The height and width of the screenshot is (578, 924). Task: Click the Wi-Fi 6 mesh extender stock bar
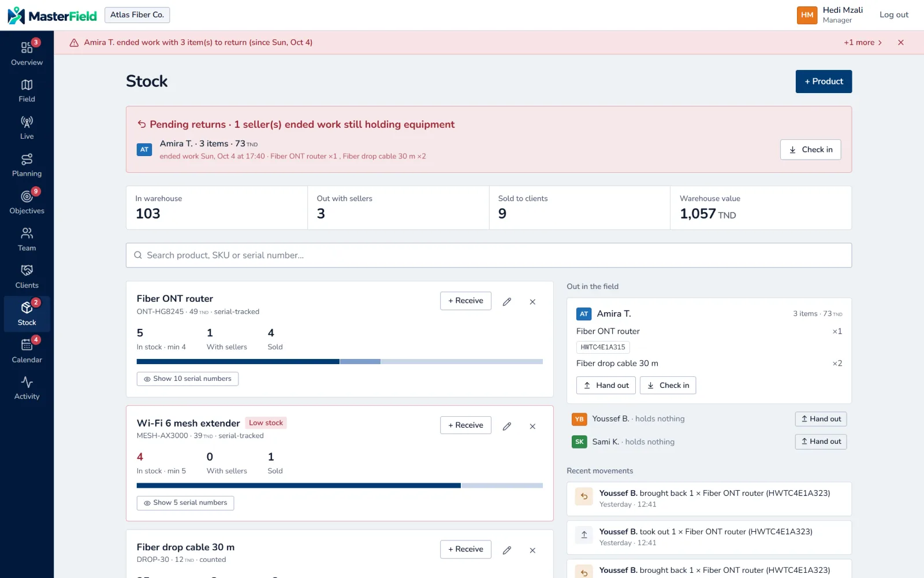(x=340, y=486)
